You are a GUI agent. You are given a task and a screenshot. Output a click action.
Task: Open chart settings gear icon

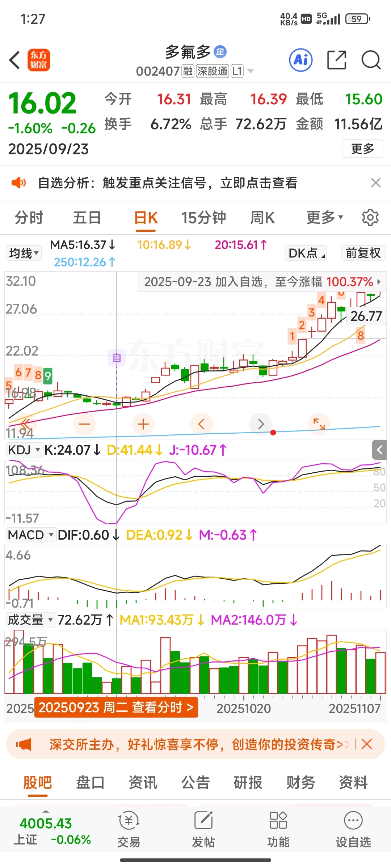point(370,218)
